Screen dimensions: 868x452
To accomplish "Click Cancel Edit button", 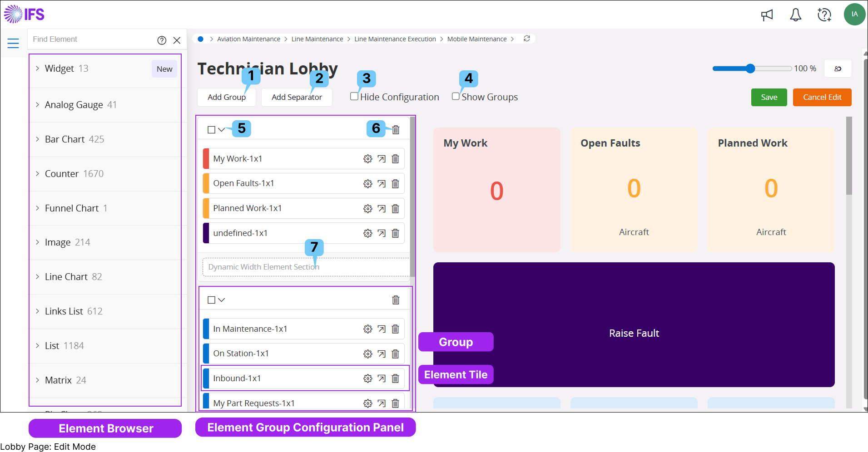I will (822, 97).
